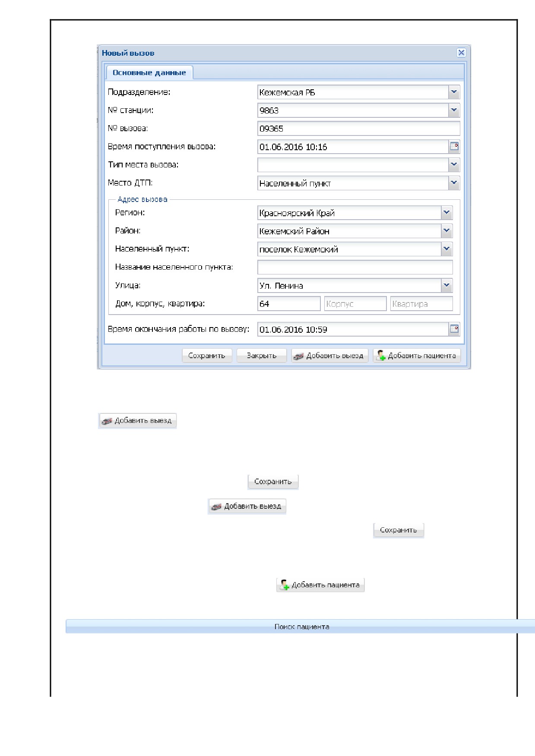
Task: Expand the Регион dropdown
Action: pyautogui.click(x=447, y=213)
